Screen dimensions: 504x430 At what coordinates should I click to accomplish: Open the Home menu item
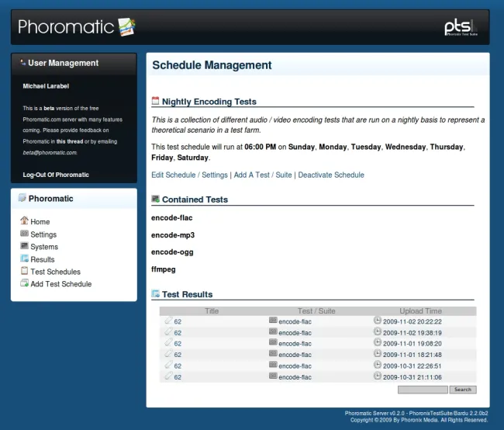coord(40,222)
